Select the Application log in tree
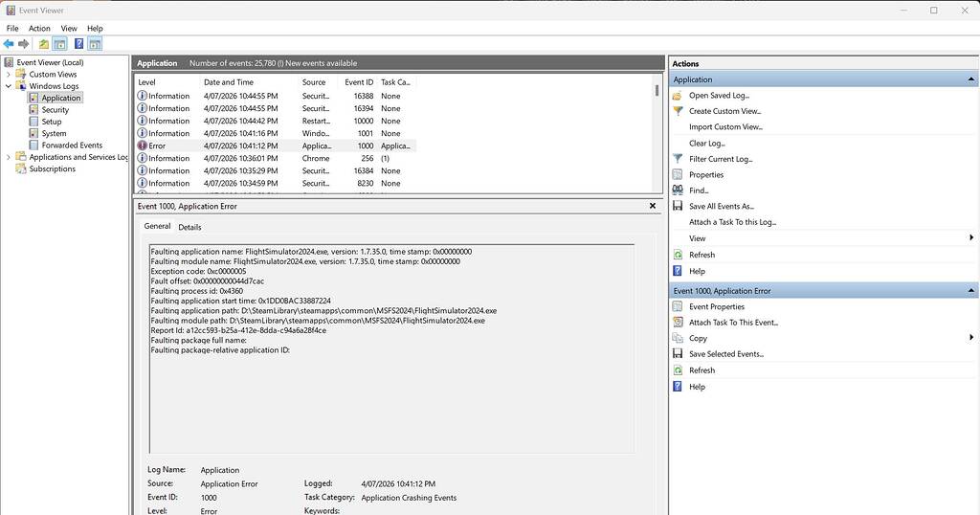The height and width of the screenshot is (515, 980). click(x=60, y=99)
